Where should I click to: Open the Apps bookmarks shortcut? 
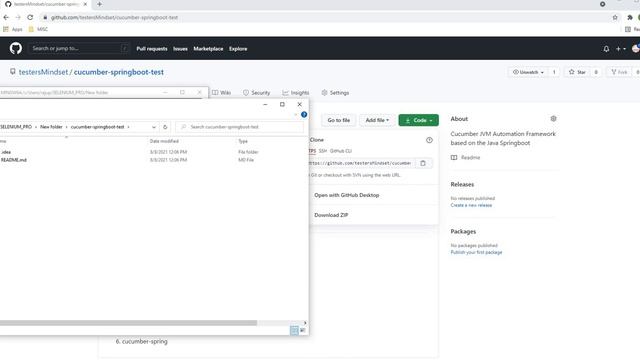[13, 29]
